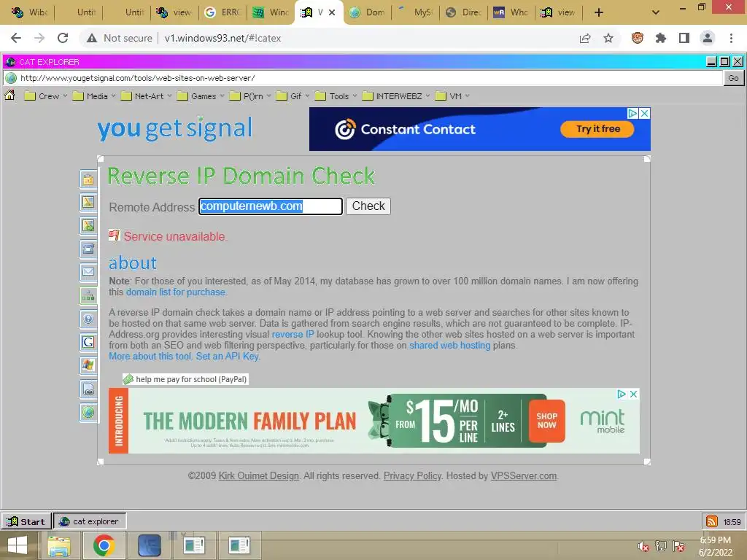Open Chrome extensions puzzle icon

pos(660,38)
